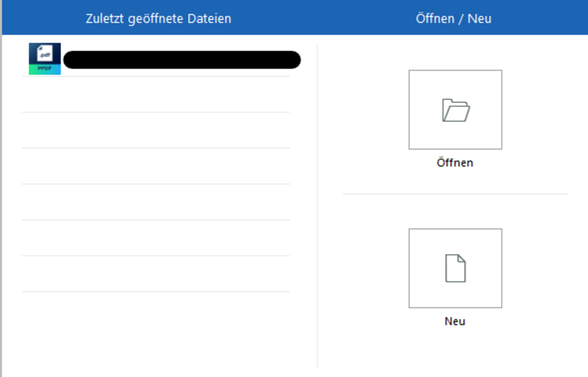Click the blank page icon tile

pos(455,268)
